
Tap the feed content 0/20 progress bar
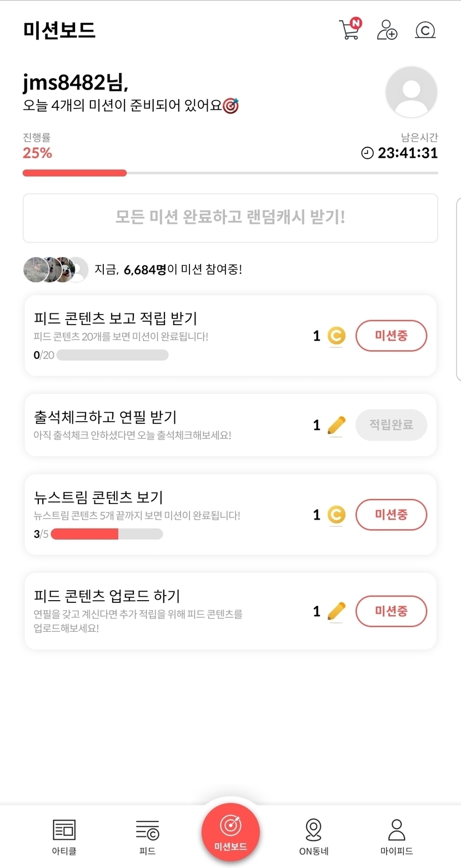(112, 355)
